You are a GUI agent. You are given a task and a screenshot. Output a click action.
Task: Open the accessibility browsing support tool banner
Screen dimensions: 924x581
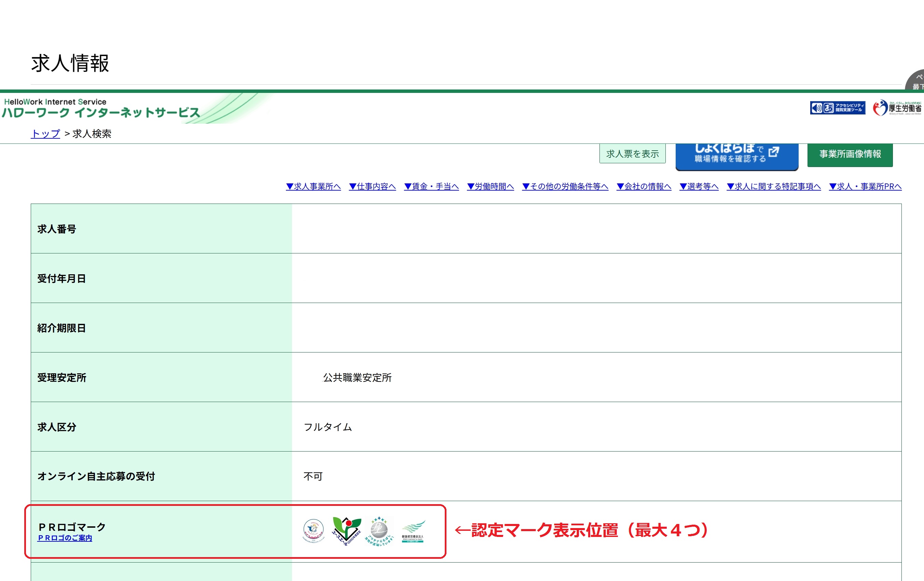[837, 108]
